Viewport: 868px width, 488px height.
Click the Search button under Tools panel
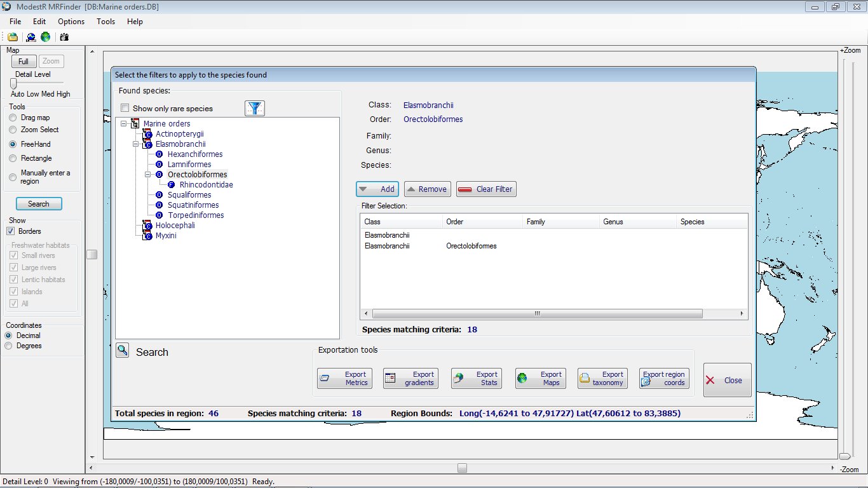coord(39,204)
